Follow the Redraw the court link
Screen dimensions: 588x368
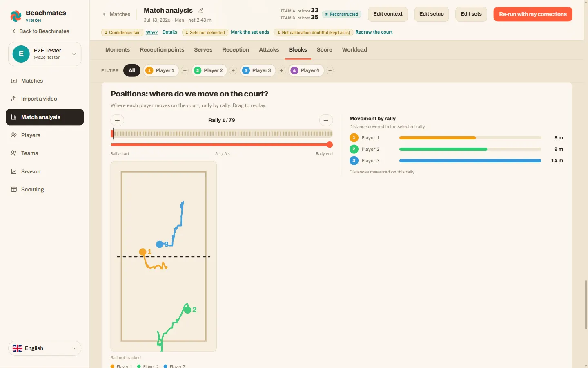pyautogui.click(x=374, y=32)
